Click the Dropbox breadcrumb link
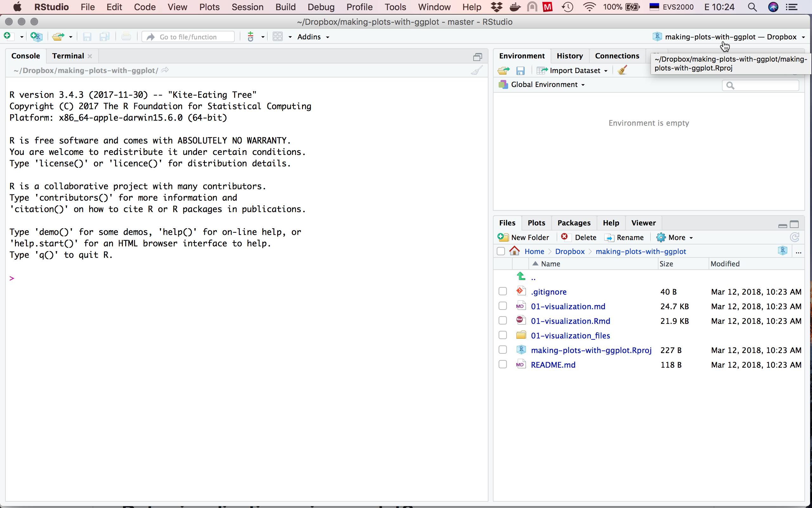Image resolution: width=812 pixels, height=508 pixels. coord(570,251)
